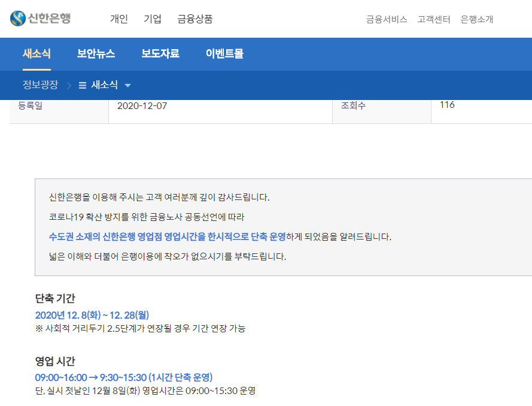Click the 단축 기간 heading

pyautogui.click(x=55, y=298)
